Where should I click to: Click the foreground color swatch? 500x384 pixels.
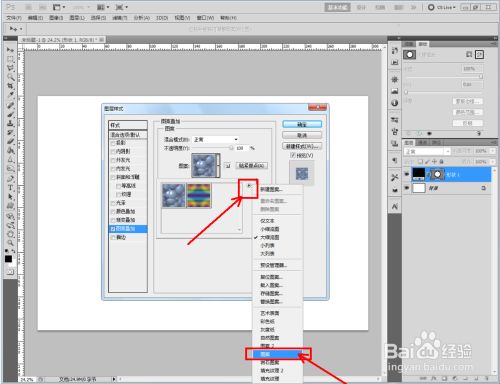(8, 259)
